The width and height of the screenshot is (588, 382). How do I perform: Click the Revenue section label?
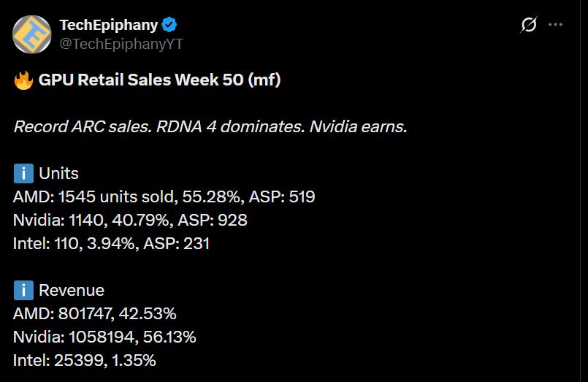pyautogui.click(x=71, y=291)
